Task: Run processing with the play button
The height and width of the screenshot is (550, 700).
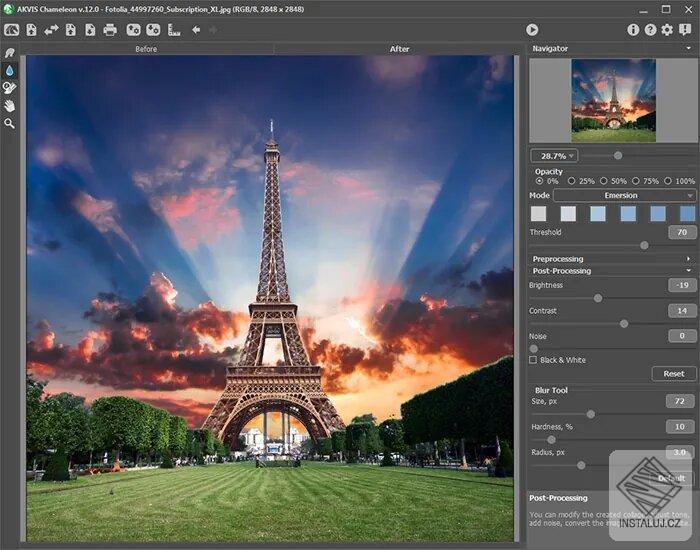Action: pos(532,30)
